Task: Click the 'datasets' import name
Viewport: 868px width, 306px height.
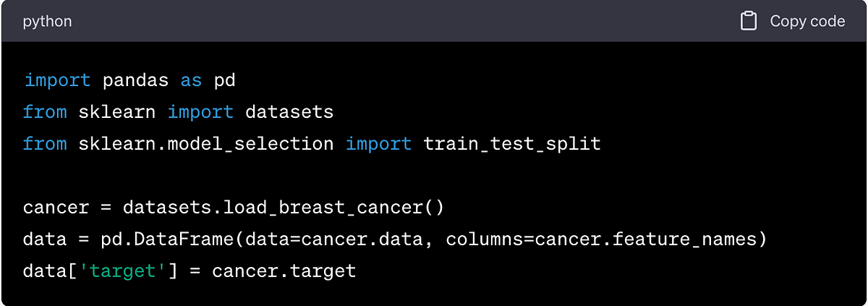Action: (x=289, y=112)
